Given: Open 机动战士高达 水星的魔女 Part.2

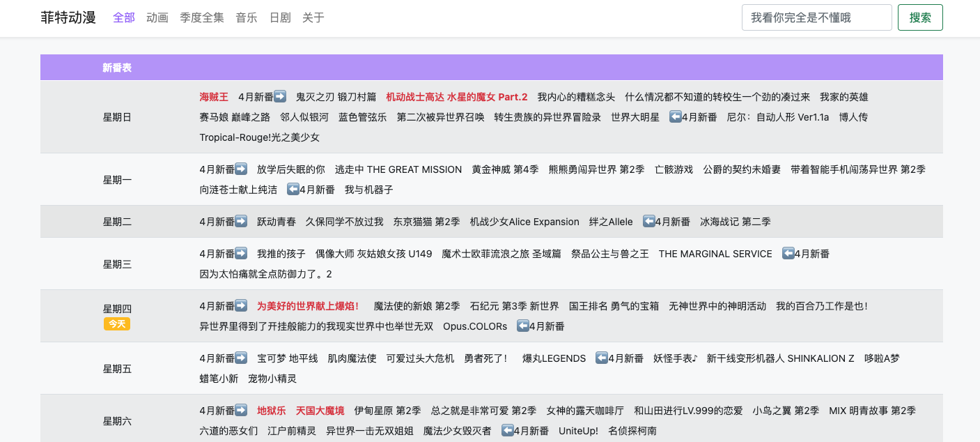Looking at the screenshot, I should point(457,97).
